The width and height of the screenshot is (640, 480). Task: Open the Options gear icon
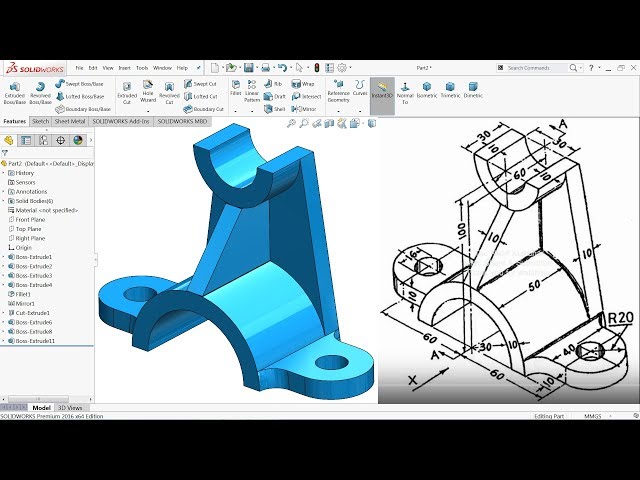(x=342, y=68)
